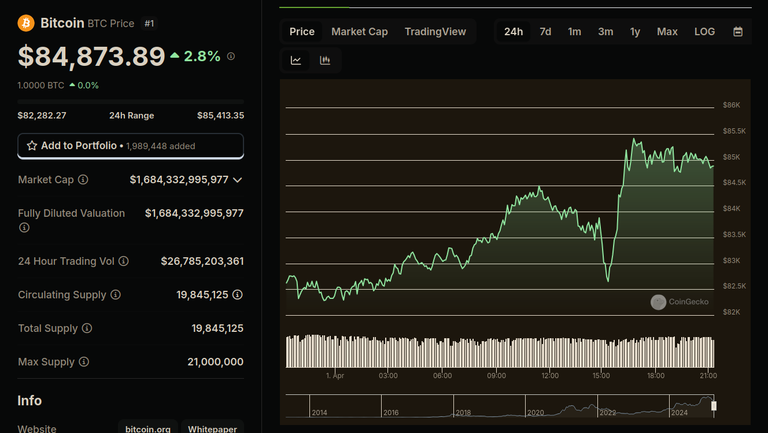The image size is (768, 433).
Task: Click the 12:00 label on chart time axis
Action: 550,376
